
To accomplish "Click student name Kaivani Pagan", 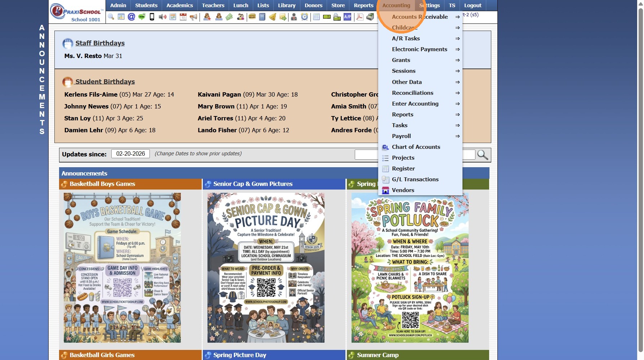I will coord(219,94).
